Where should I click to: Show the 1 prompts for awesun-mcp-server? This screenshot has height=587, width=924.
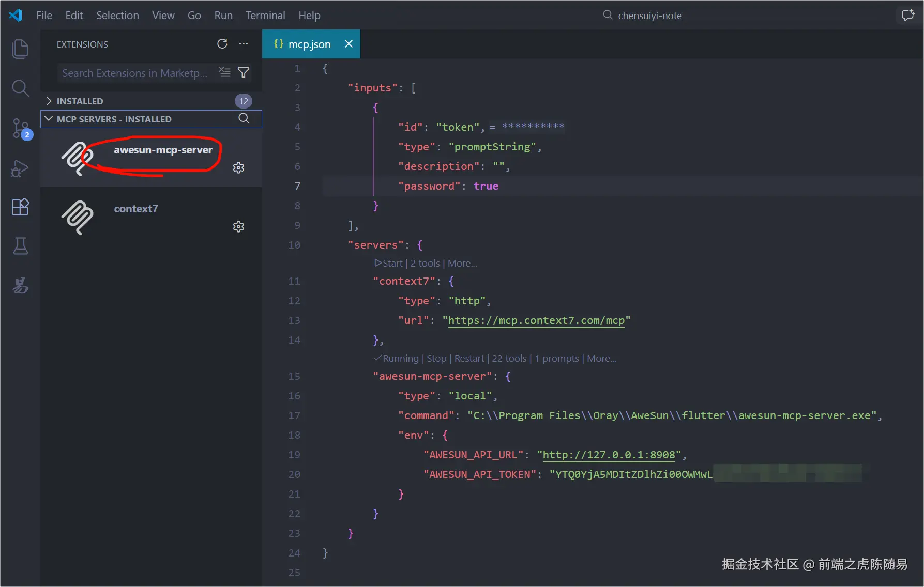coord(557,358)
